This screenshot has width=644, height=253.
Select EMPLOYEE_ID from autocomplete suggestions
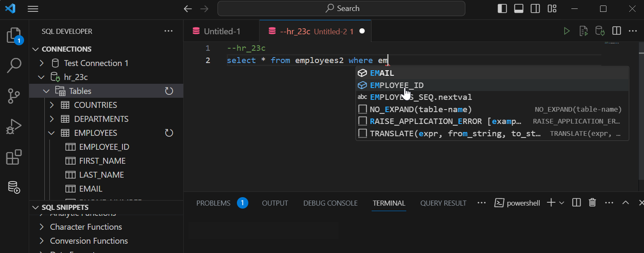click(x=397, y=85)
